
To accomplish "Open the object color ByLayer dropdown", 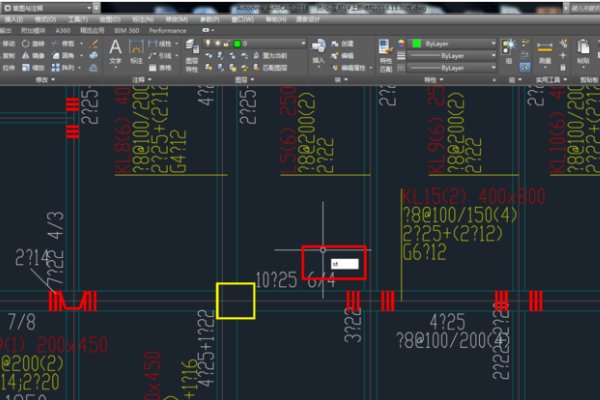I will click(x=453, y=44).
